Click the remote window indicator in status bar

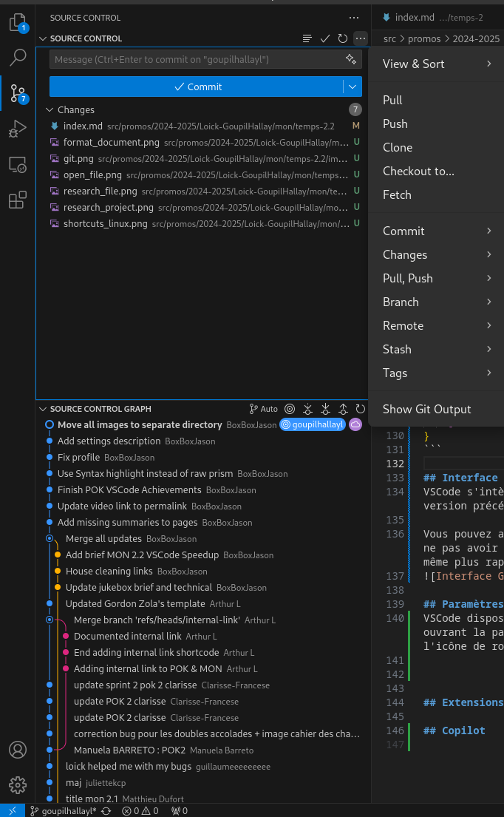[13, 811]
